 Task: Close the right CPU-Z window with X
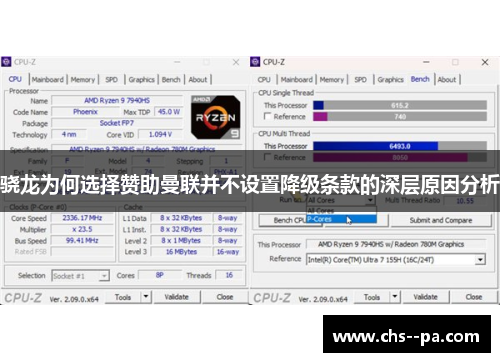(485, 62)
